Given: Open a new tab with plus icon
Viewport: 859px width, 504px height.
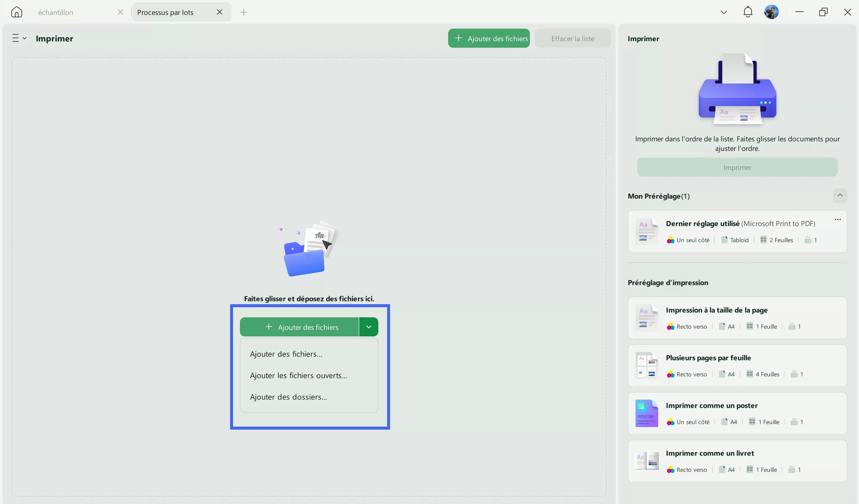Looking at the screenshot, I should pyautogui.click(x=243, y=13).
